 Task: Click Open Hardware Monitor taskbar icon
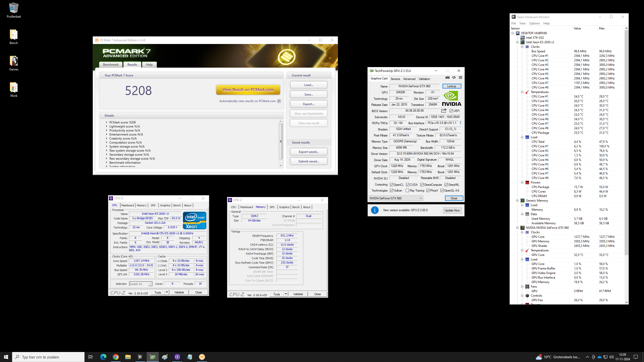[140, 357]
